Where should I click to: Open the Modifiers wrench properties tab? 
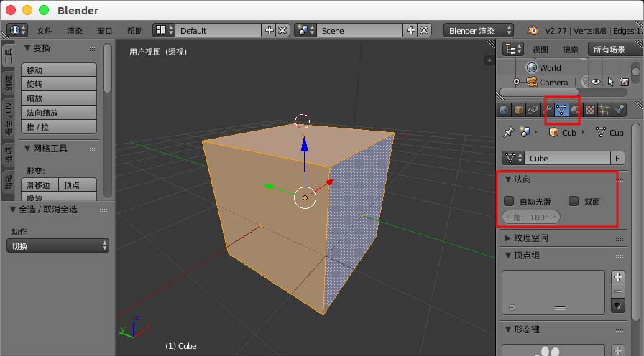[547, 110]
